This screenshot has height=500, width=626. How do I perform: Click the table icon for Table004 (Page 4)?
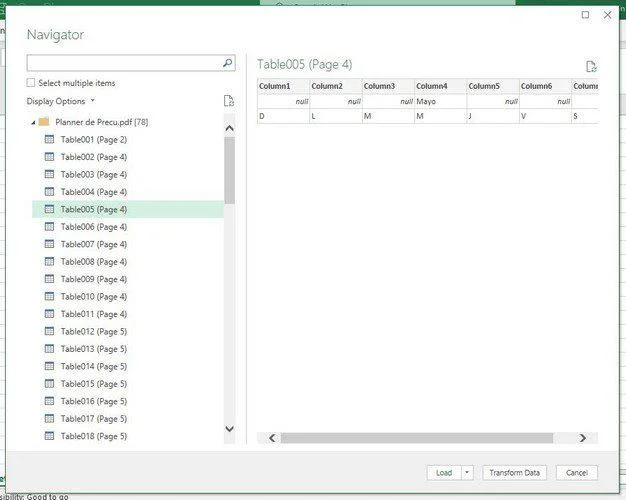click(x=50, y=192)
